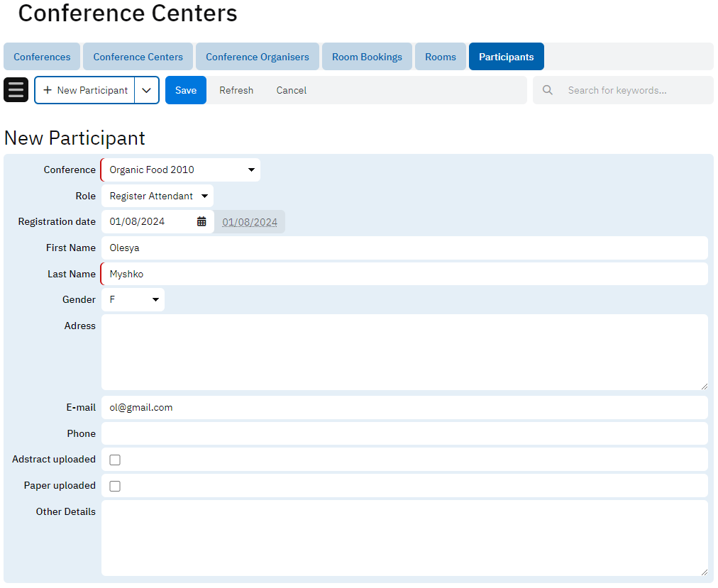
Task: Switch to the Conferences tab
Action: [42, 57]
